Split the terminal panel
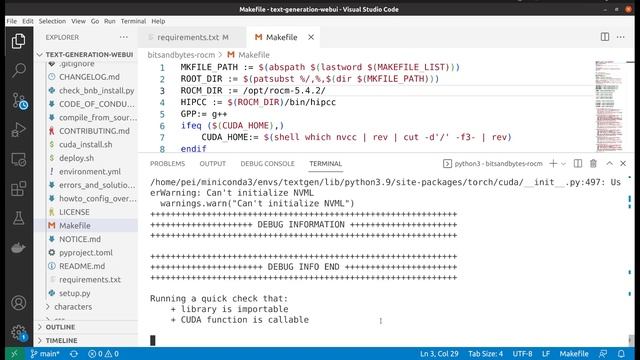 [x=578, y=164]
